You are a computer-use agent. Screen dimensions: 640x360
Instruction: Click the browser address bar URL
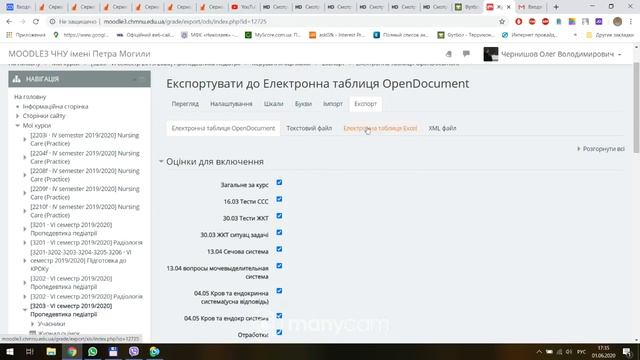click(x=185, y=22)
